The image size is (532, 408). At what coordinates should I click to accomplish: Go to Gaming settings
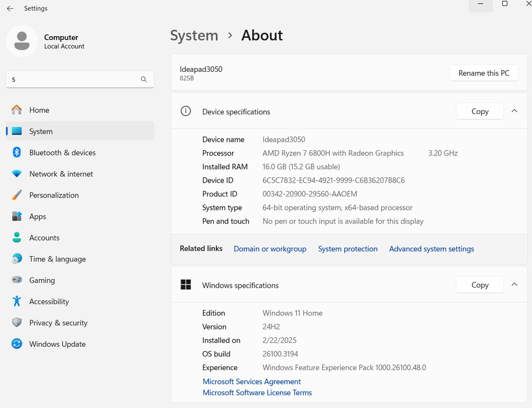(x=80, y=280)
